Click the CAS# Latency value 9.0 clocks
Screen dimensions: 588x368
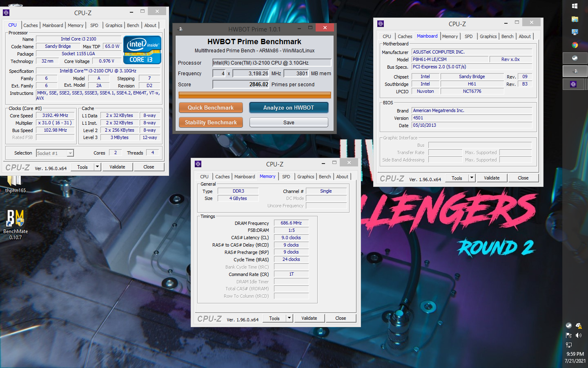tap(291, 238)
